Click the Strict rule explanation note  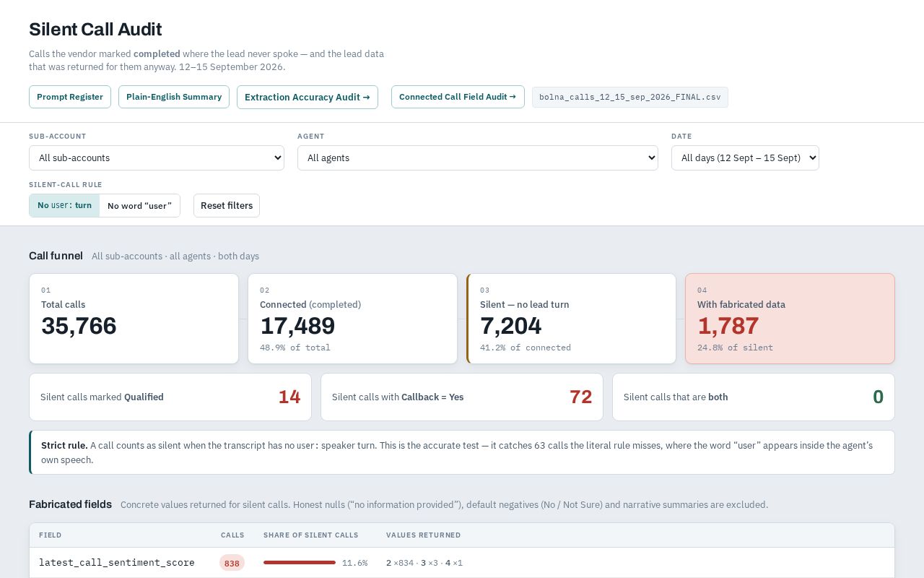pyautogui.click(x=462, y=452)
